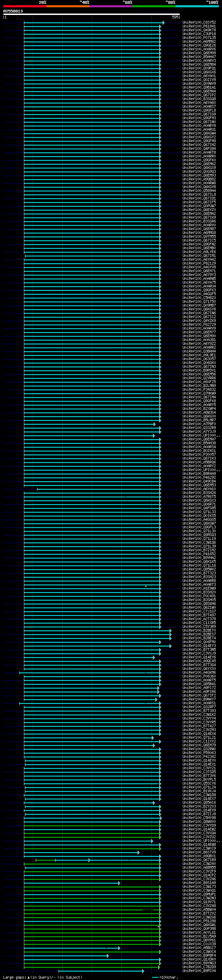
Task: Select the UniRef100_C3W1K2 label
Action: [199, 714]
